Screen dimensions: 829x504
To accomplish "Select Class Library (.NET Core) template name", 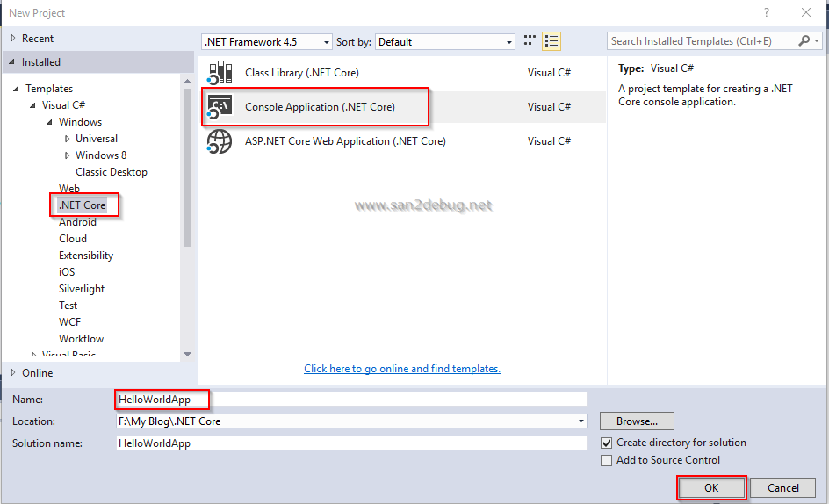I will point(302,73).
